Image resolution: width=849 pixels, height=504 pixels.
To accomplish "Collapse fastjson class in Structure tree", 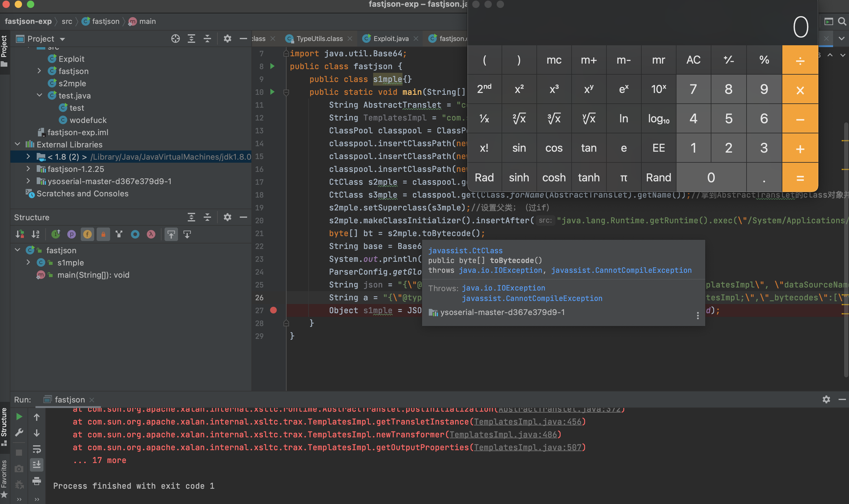I will 18,250.
